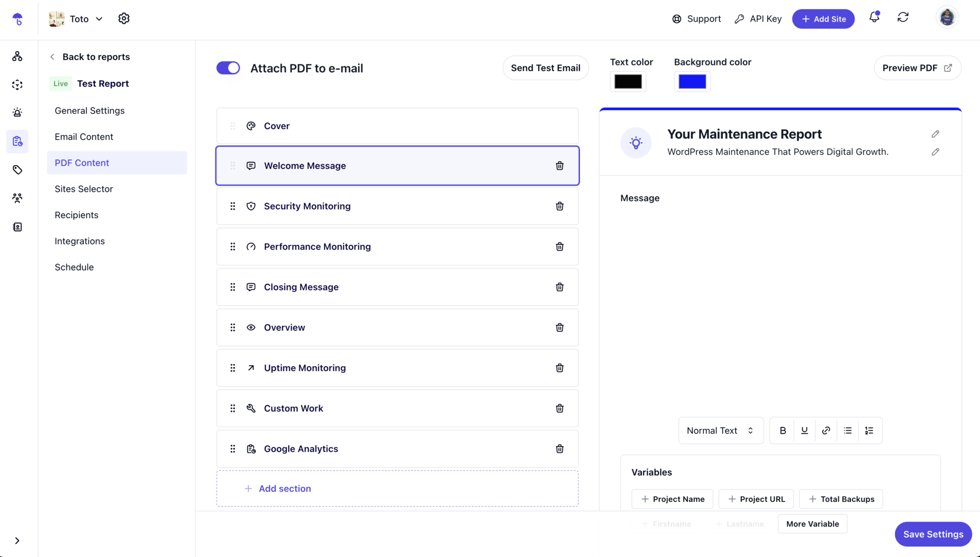Create a numbered list in the editor
This screenshot has width=980, height=557.
[x=870, y=430]
